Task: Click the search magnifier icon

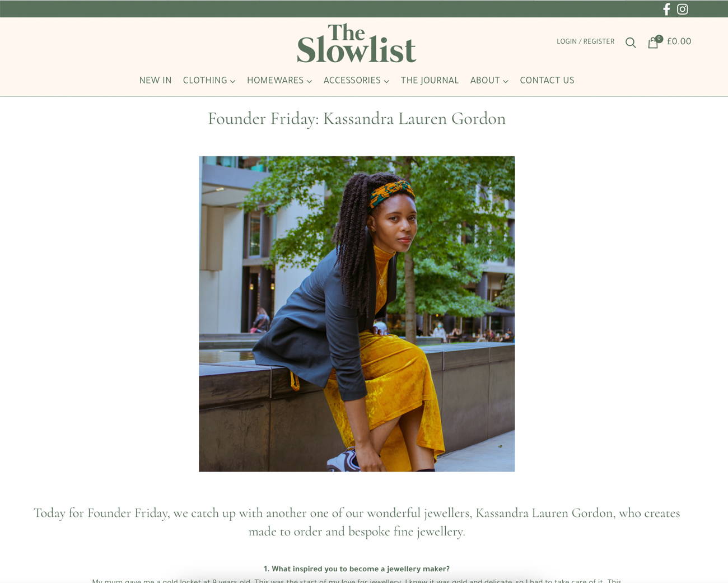Action: [x=631, y=43]
